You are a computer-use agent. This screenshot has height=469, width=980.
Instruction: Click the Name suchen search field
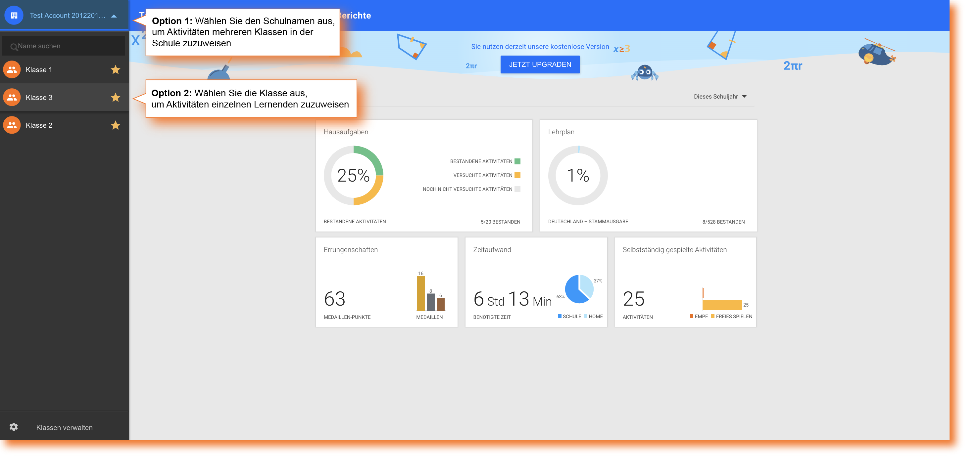(64, 46)
